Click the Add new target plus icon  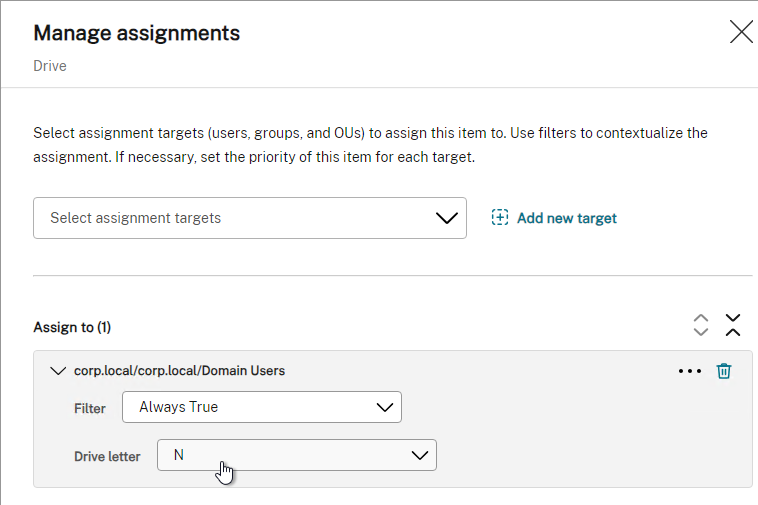(x=500, y=217)
